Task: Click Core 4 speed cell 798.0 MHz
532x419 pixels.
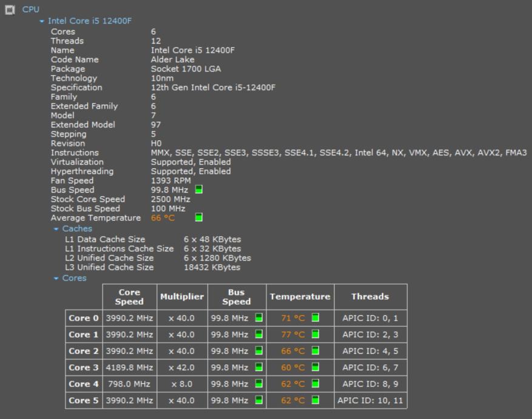Action: [129, 384]
